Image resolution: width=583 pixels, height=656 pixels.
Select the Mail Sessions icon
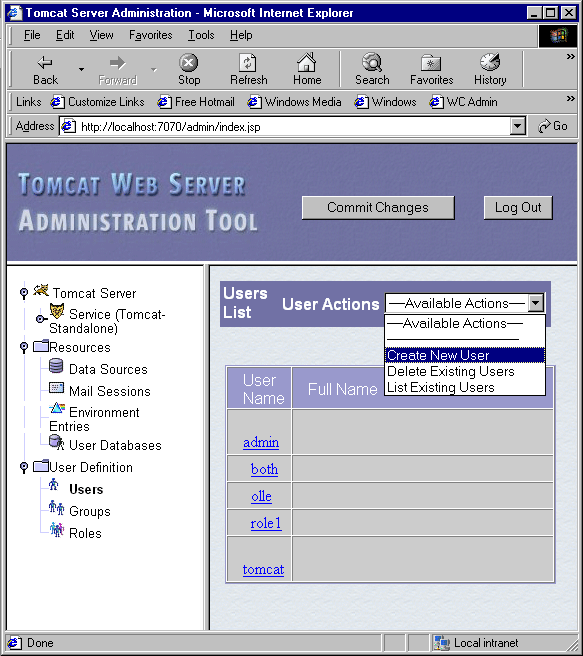coord(56,388)
